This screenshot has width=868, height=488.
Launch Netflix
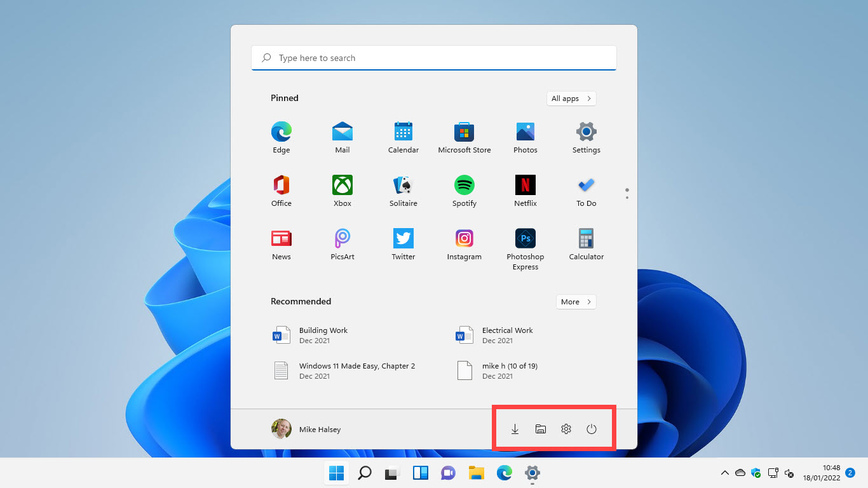(x=526, y=191)
